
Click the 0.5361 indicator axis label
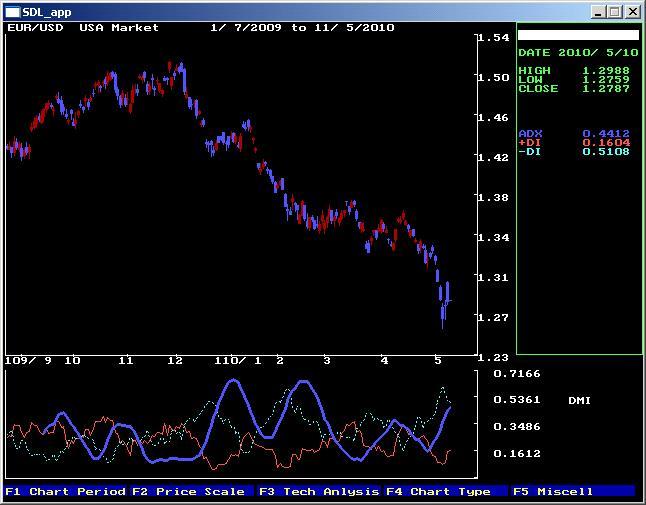coord(517,400)
